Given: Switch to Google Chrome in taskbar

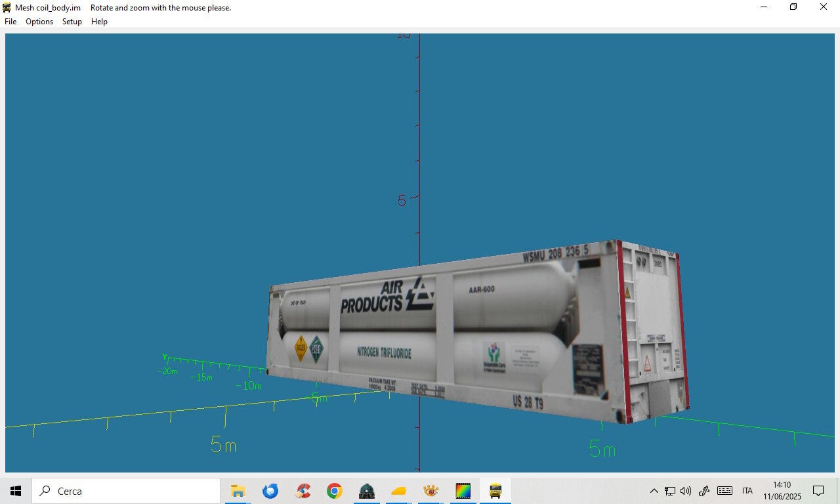Looking at the screenshot, I should pos(335,491).
